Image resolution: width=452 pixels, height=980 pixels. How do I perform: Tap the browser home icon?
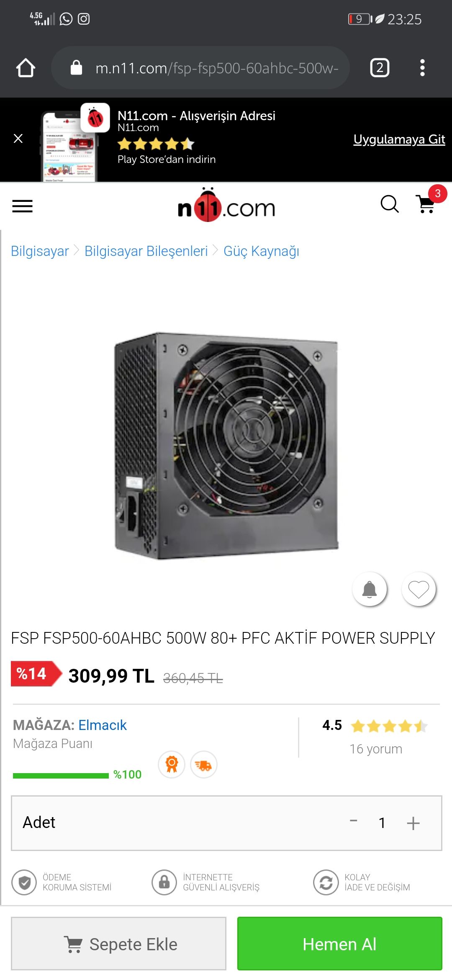26,67
